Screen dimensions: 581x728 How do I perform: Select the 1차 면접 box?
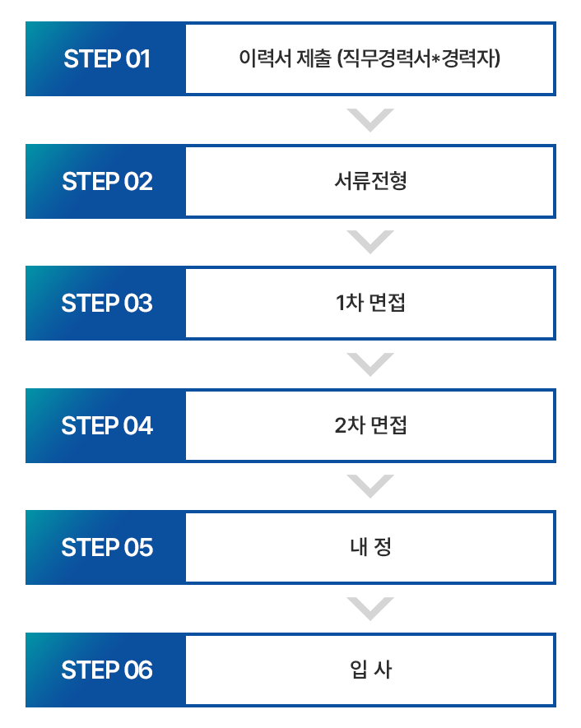click(x=370, y=304)
